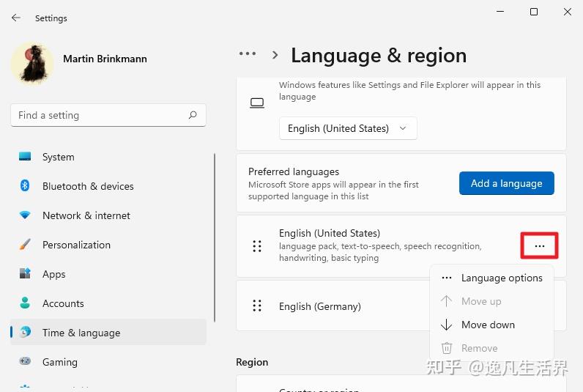Click Preferred languages label
Image resolution: width=583 pixels, height=392 pixels.
[294, 171]
